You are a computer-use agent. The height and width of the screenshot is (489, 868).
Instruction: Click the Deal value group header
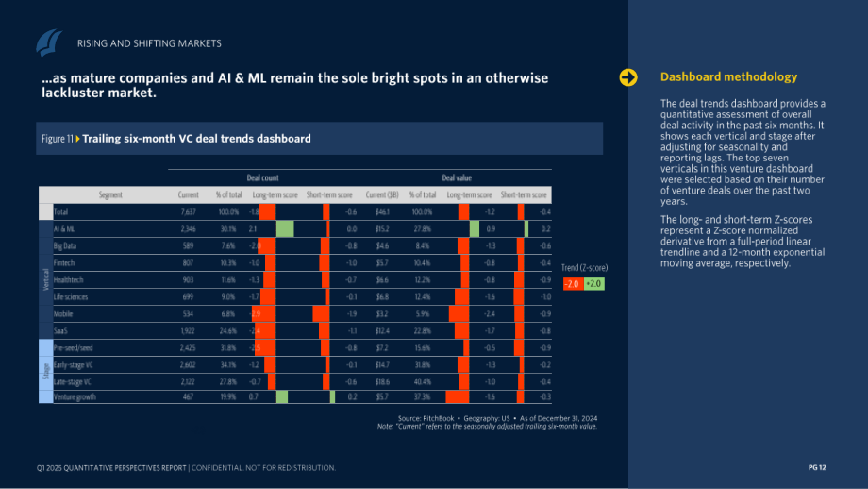click(457, 177)
